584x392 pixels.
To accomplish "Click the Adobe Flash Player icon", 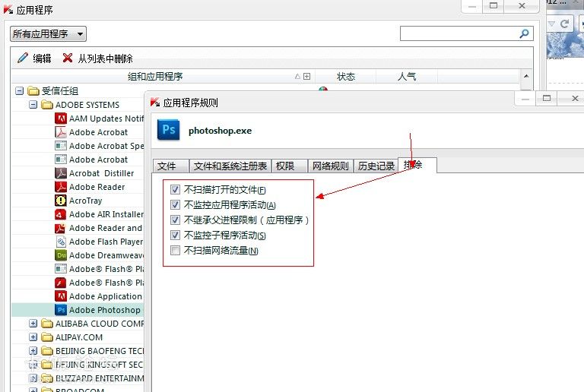I will click(60, 242).
